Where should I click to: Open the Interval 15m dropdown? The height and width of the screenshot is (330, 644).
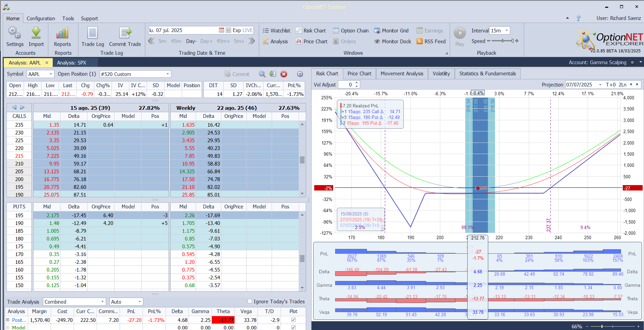pyautogui.click(x=506, y=30)
